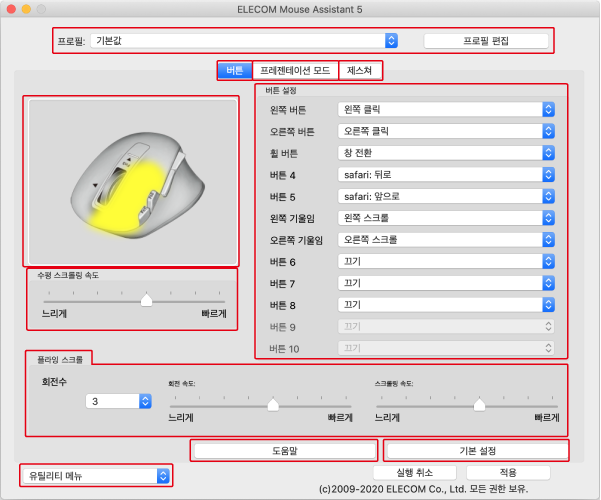Image resolution: width=601 pixels, height=500 pixels.
Task: Click the disabled 버튼 9 dropdown
Action: pyautogui.click(x=446, y=327)
